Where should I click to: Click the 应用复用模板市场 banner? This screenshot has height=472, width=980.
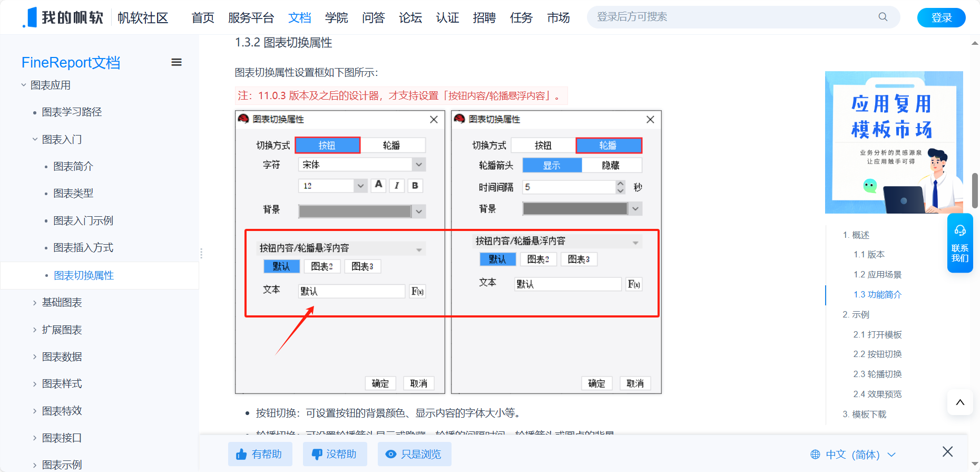[894, 142]
